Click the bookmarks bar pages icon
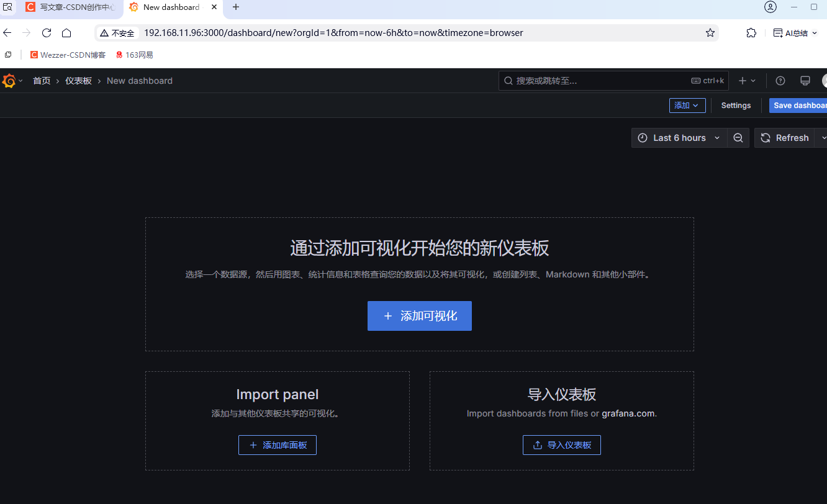 8,55
